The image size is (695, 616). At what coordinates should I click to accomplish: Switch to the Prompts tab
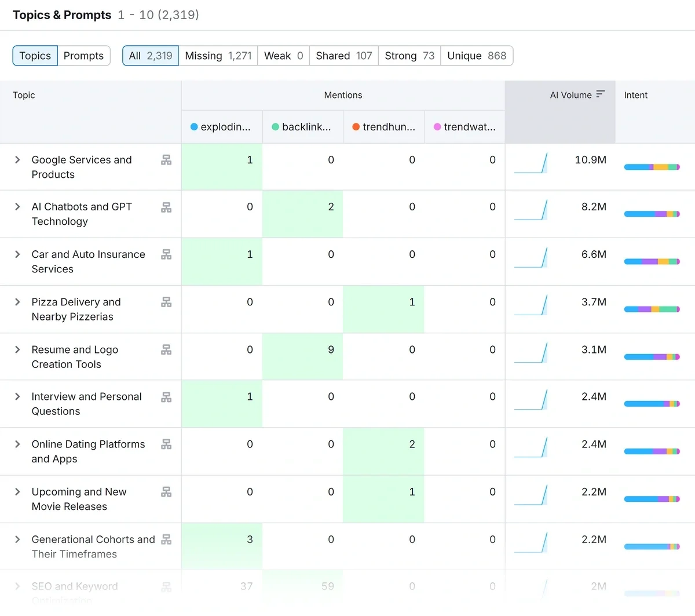coord(84,56)
